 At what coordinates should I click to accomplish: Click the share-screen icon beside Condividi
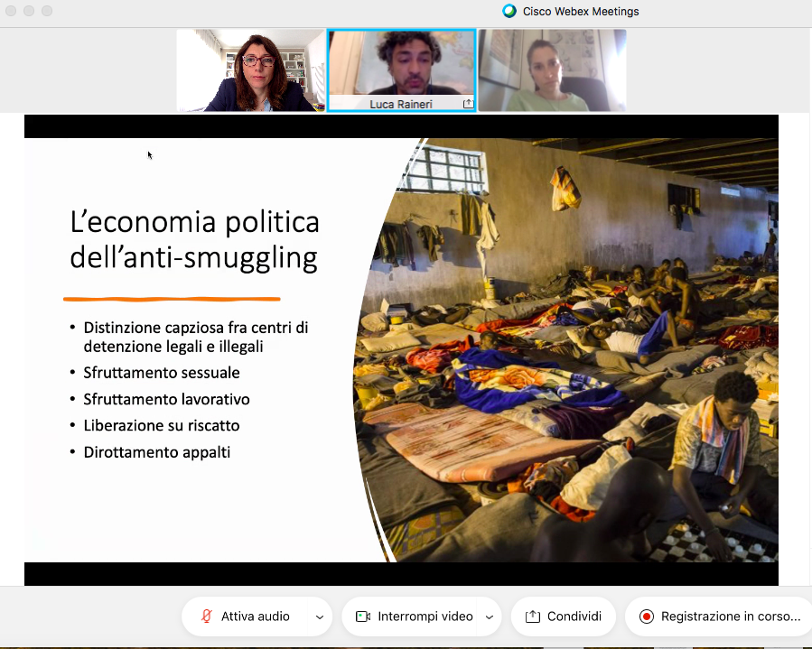pos(532,617)
